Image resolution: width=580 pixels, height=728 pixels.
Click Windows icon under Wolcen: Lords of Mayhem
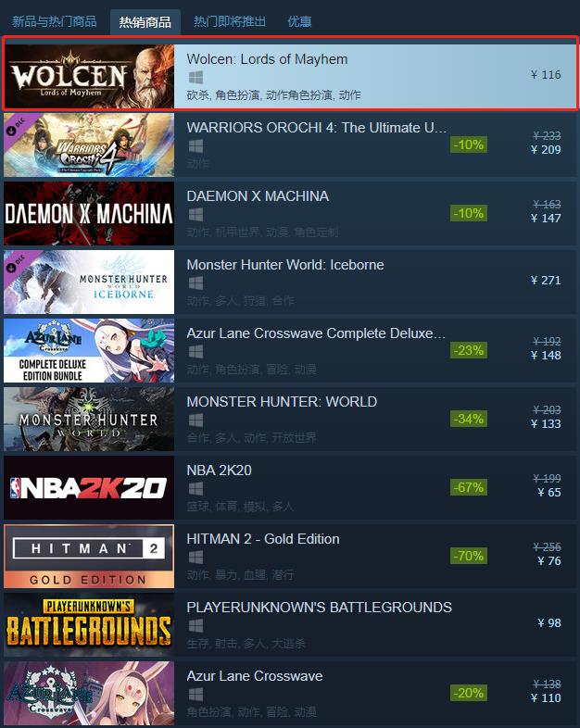195,78
